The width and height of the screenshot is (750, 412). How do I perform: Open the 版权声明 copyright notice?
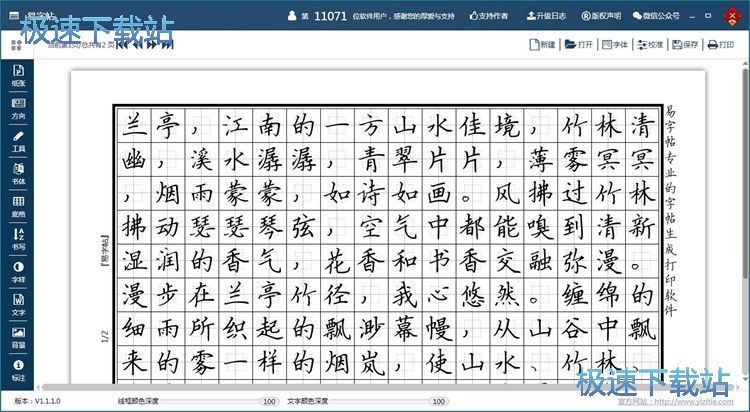(601, 16)
